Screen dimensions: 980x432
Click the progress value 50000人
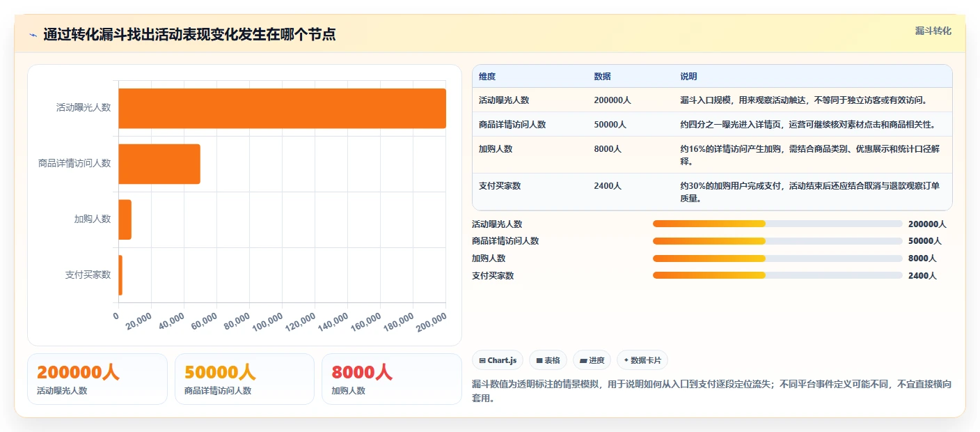click(x=925, y=241)
